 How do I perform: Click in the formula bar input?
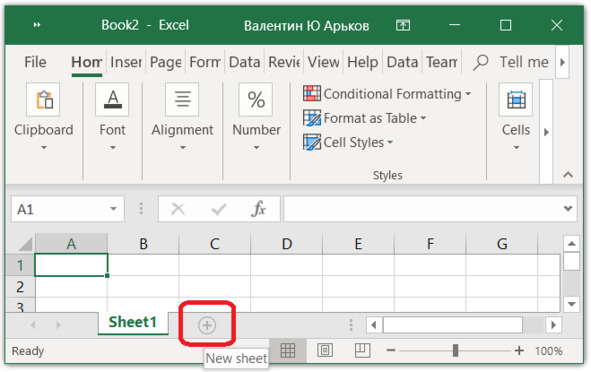point(423,208)
